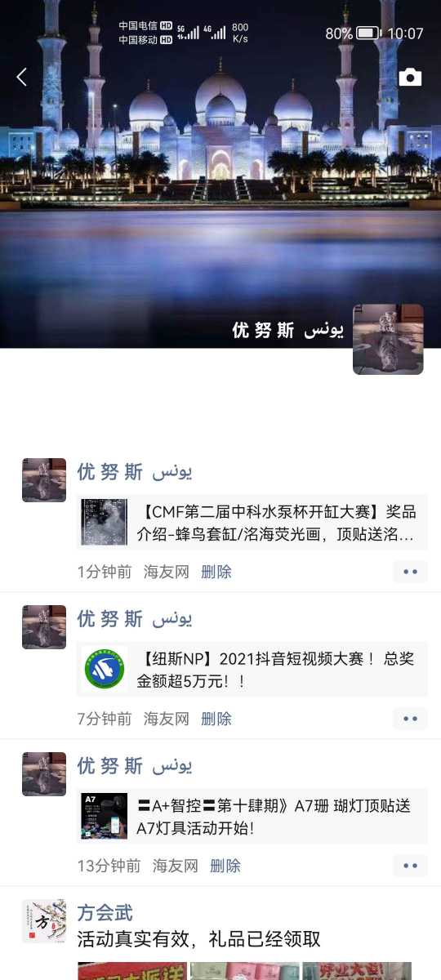Open the CMF第二届中科水泵杯 shared link
441x980 pixels.
[252, 523]
